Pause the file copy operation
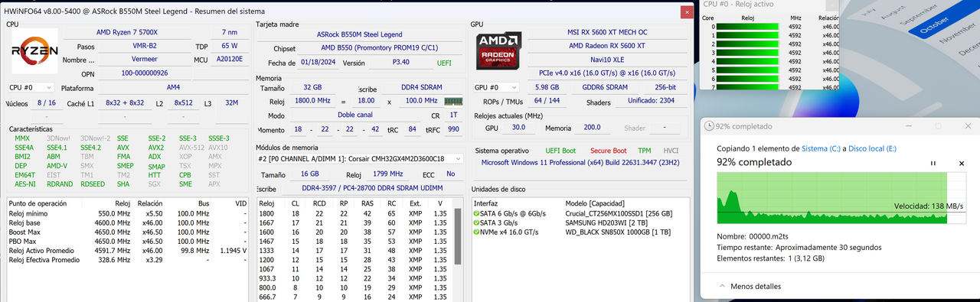The height and width of the screenshot is (302, 980). (x=933, y=163)
